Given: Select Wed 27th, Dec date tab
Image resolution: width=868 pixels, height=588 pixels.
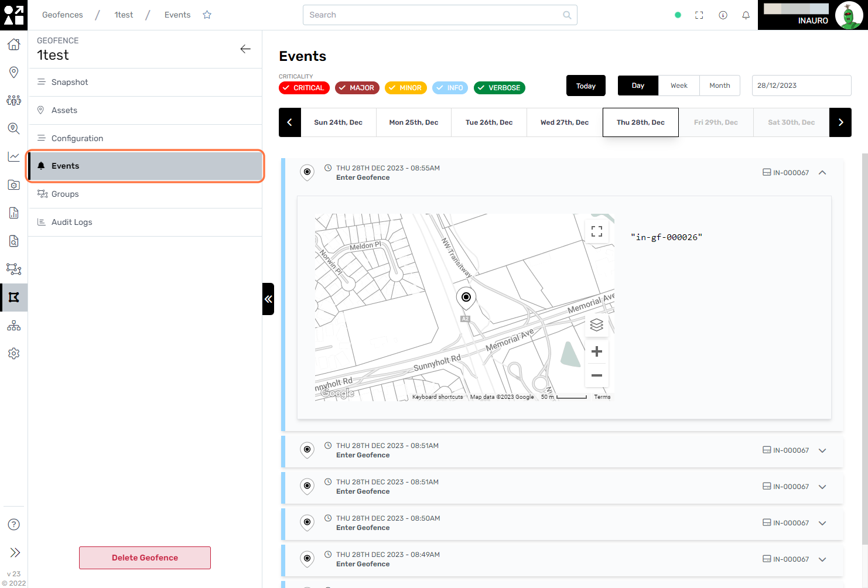Looking at the screenshot, I should click(565, 122).
